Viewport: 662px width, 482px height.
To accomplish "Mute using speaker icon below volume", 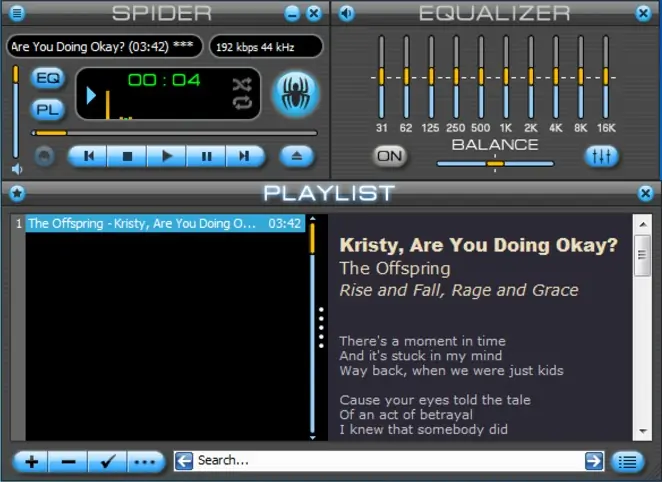I will 16,170.
